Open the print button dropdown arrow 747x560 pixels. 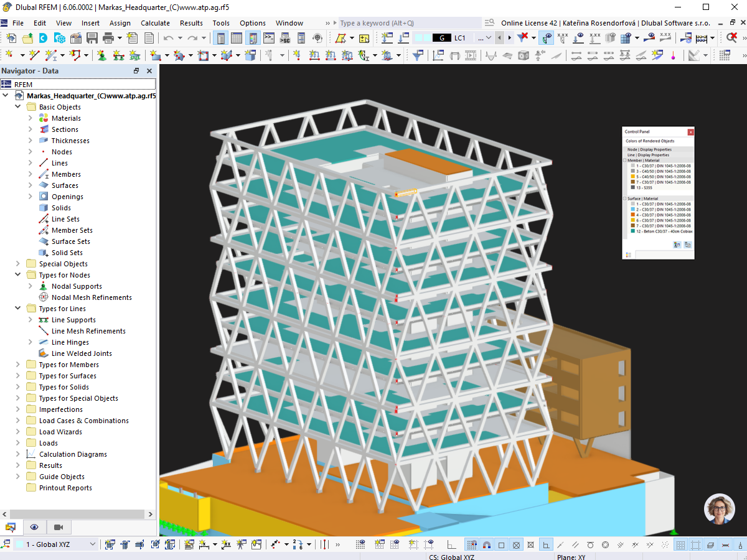point(120,38)
